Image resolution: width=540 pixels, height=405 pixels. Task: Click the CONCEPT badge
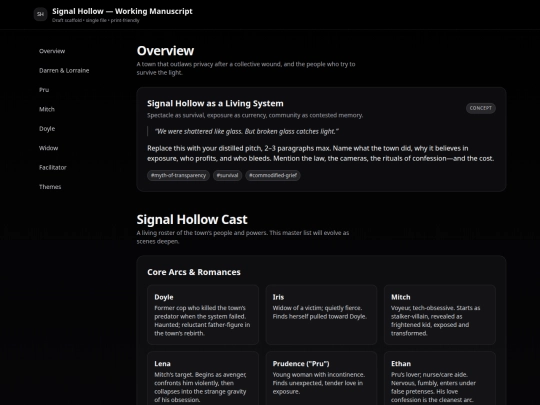(481, 108)
